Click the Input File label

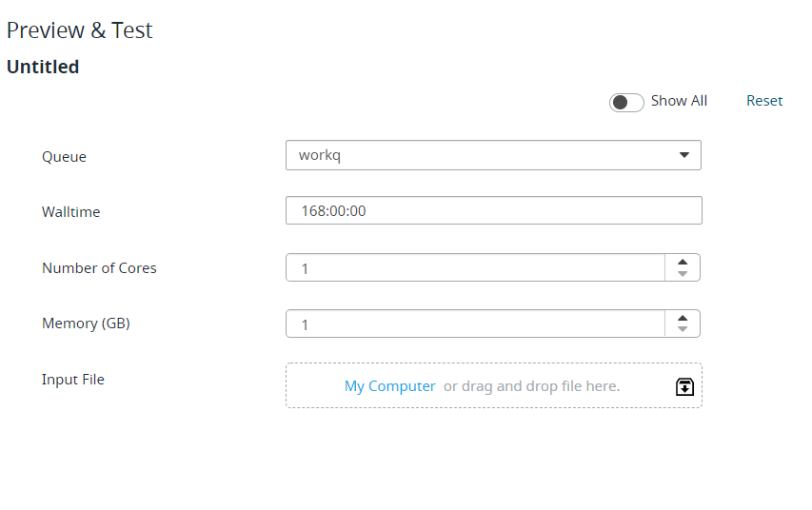[x=73, y=380]
